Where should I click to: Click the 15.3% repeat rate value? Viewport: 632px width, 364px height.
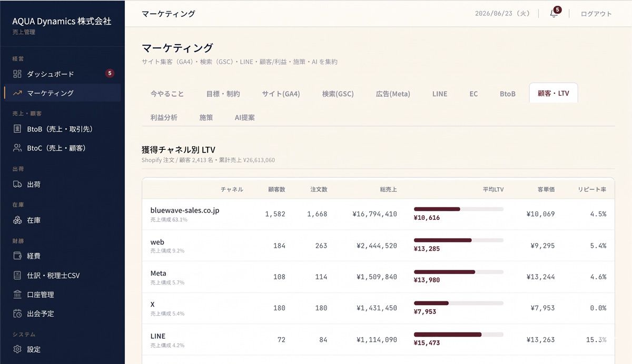(x=596, y=340)
